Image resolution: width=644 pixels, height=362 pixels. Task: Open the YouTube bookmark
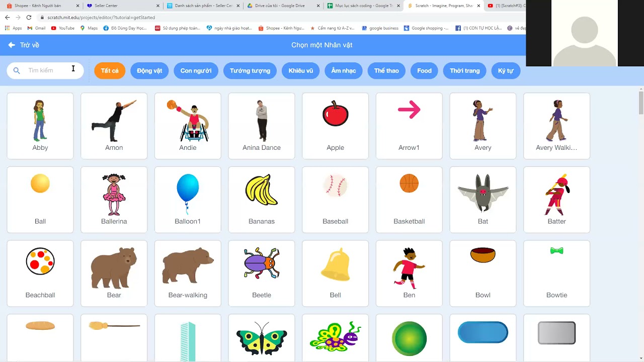pyautogui.click(x=63, y=28)
